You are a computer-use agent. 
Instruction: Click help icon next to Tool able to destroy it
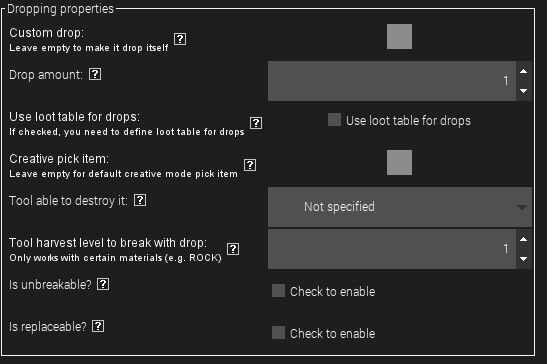pos(140,200)
